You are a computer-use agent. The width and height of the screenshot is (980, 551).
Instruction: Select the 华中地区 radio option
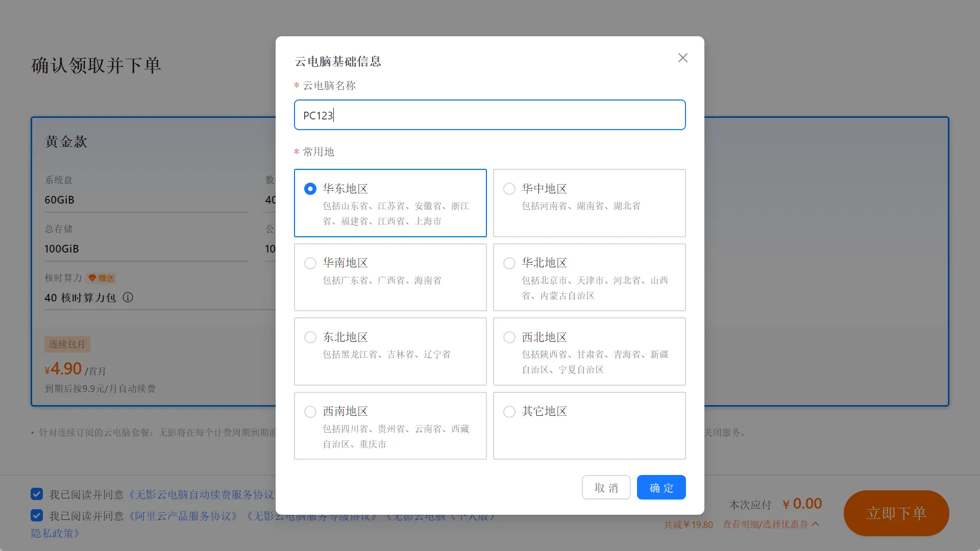(509, 189)
